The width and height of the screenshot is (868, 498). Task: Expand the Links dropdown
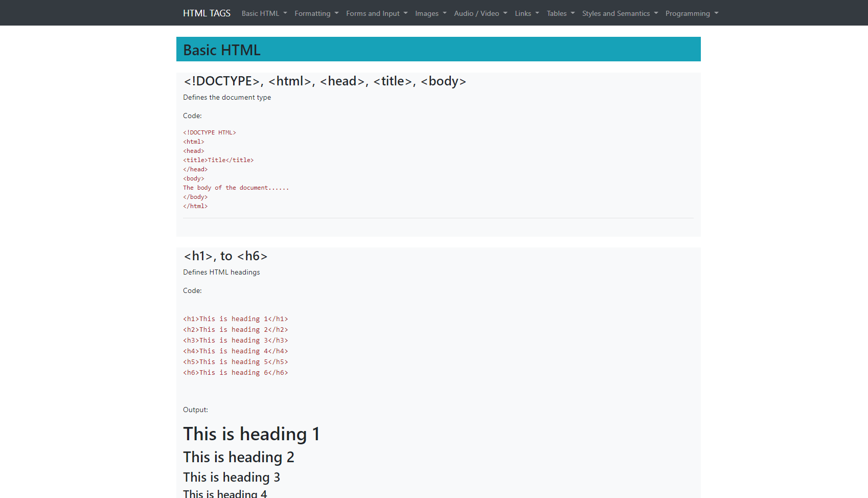527,13
